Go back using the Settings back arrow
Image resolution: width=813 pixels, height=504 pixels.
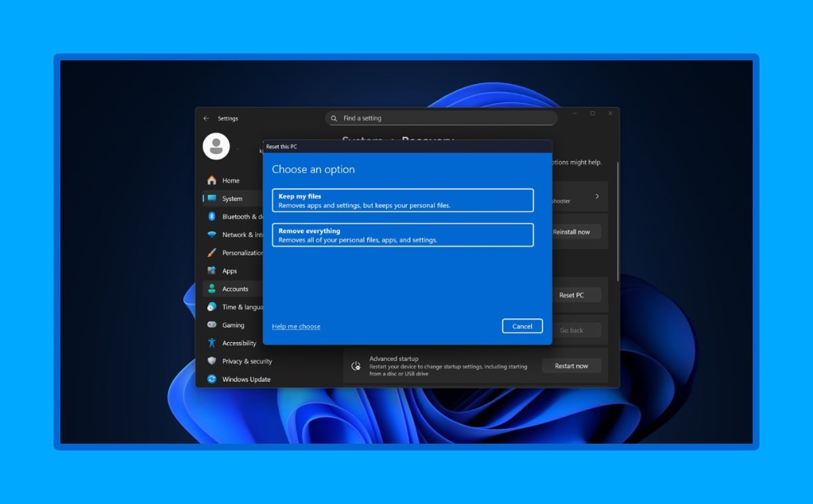point(207,119)
